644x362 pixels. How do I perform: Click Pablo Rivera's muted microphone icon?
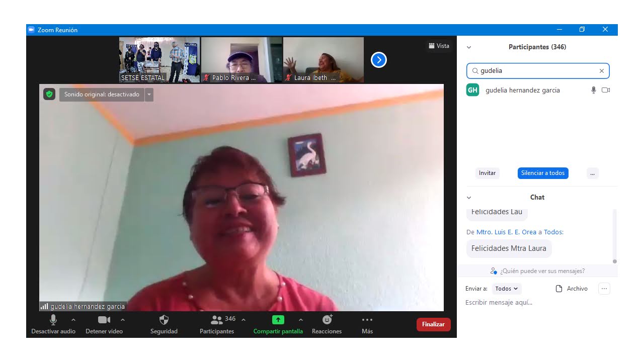point(205,77)
